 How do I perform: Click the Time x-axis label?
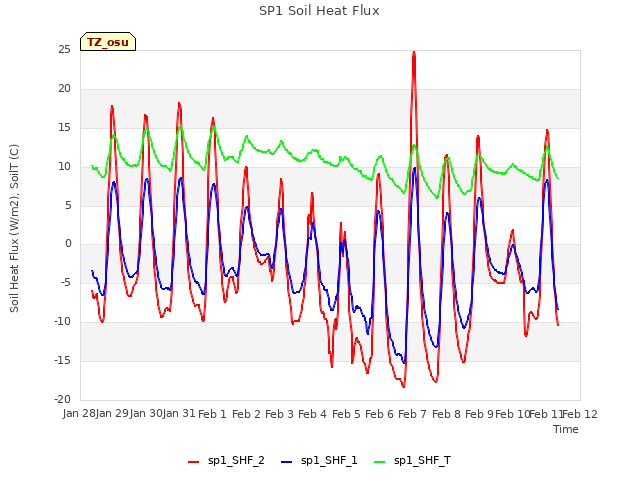(x=566, y=429)
